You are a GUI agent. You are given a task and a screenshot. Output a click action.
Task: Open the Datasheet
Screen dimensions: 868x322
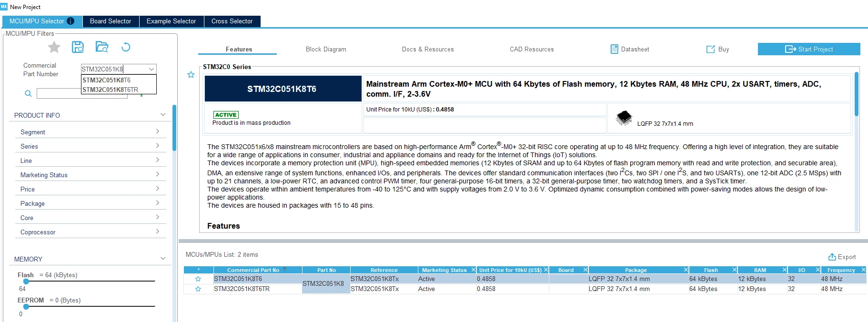pos(630,49)
